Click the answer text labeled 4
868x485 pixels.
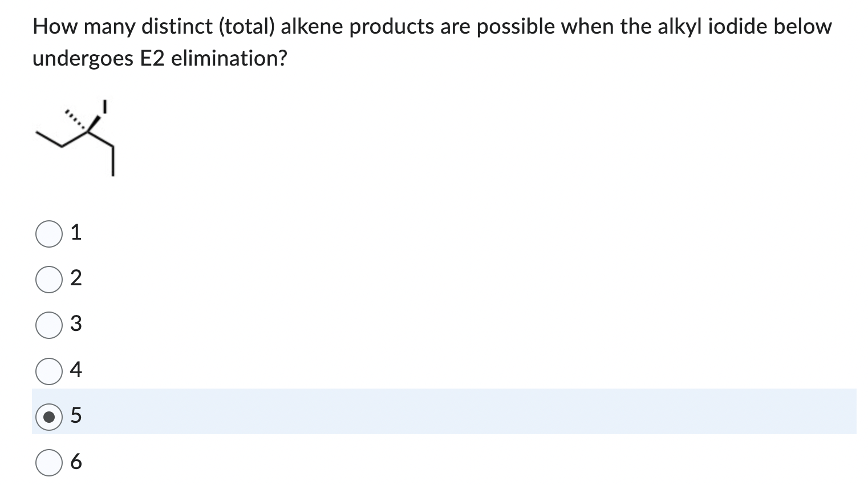(76, 370)
